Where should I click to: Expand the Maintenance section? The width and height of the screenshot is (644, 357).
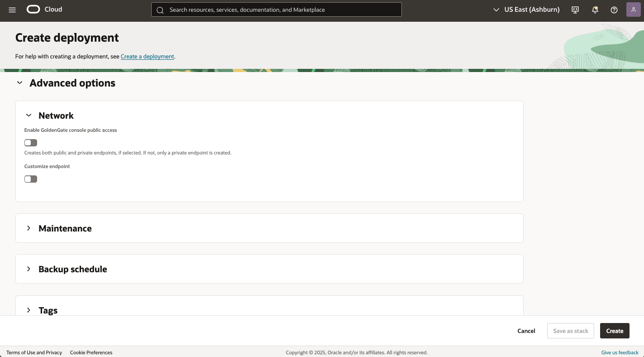[x=29, y=228]
